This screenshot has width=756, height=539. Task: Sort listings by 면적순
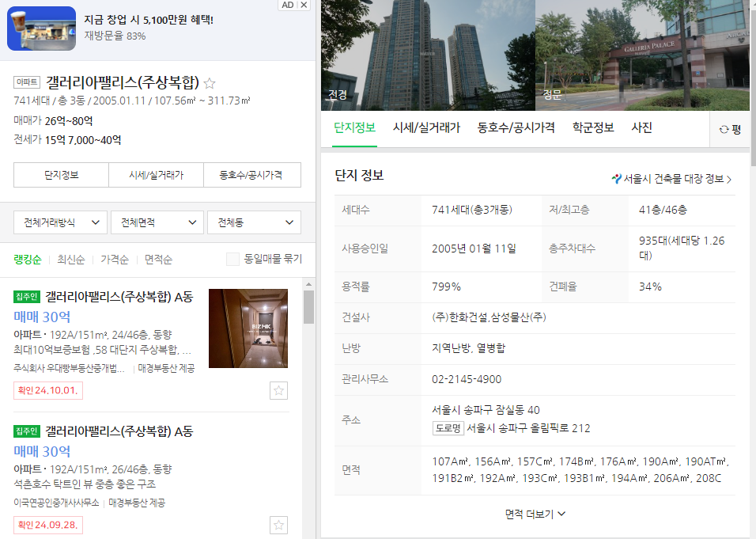click(158, 260)
